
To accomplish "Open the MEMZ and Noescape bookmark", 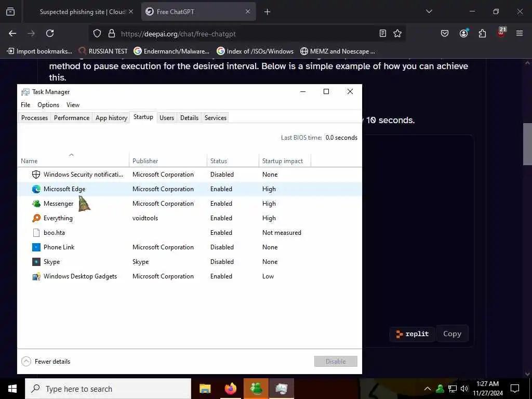I will point(338,51).
